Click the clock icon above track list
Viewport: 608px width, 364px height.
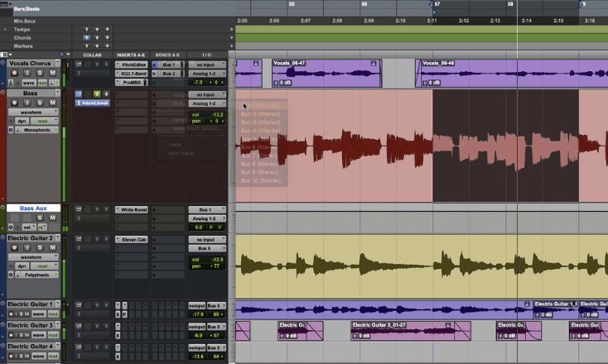[x=61, y=55]
